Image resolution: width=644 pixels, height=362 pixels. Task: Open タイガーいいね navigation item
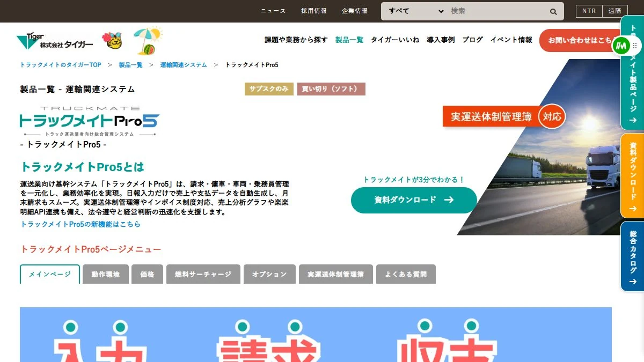[x=395, y=40]
